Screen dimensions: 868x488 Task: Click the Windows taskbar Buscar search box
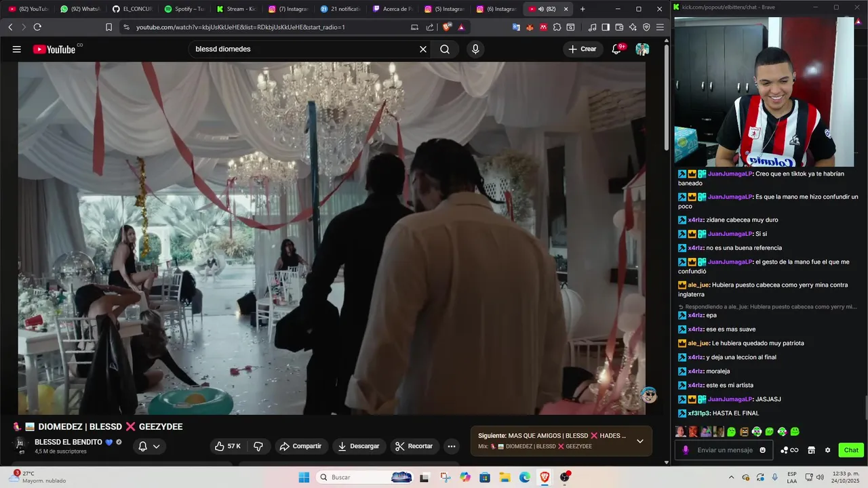[366, 477]
